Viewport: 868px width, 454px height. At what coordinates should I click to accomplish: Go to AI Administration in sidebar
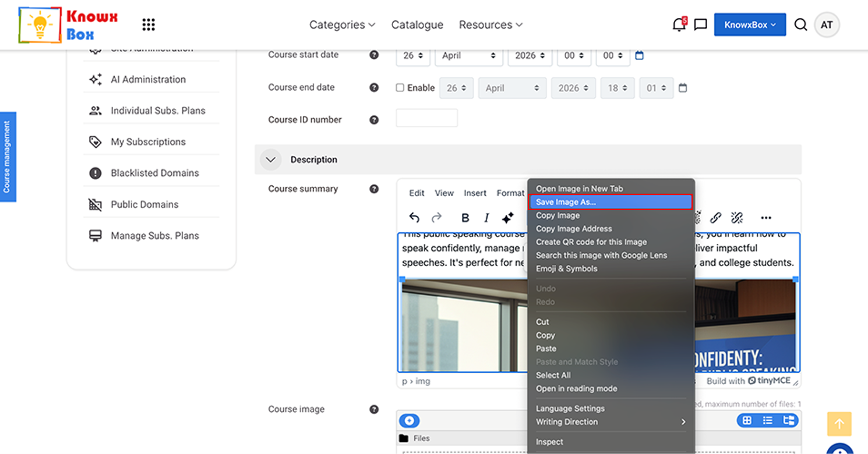(x=149, y=80)
